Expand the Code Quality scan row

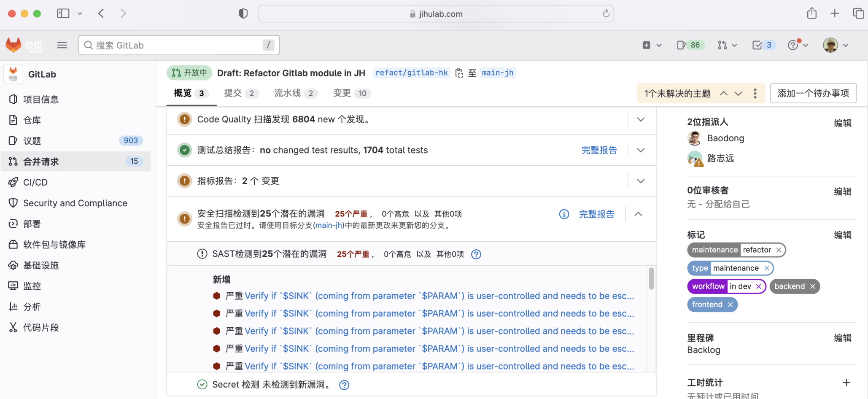pos(641,119)
